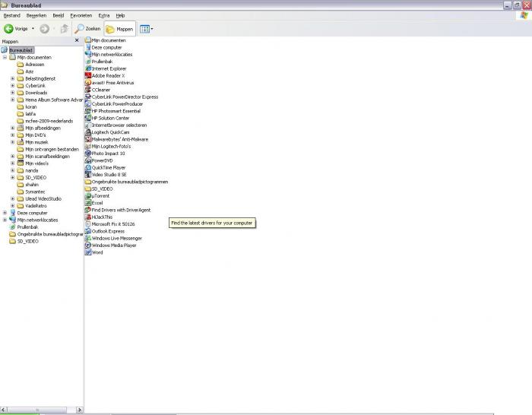Select HP Solution Center icon

coord(88,118)
